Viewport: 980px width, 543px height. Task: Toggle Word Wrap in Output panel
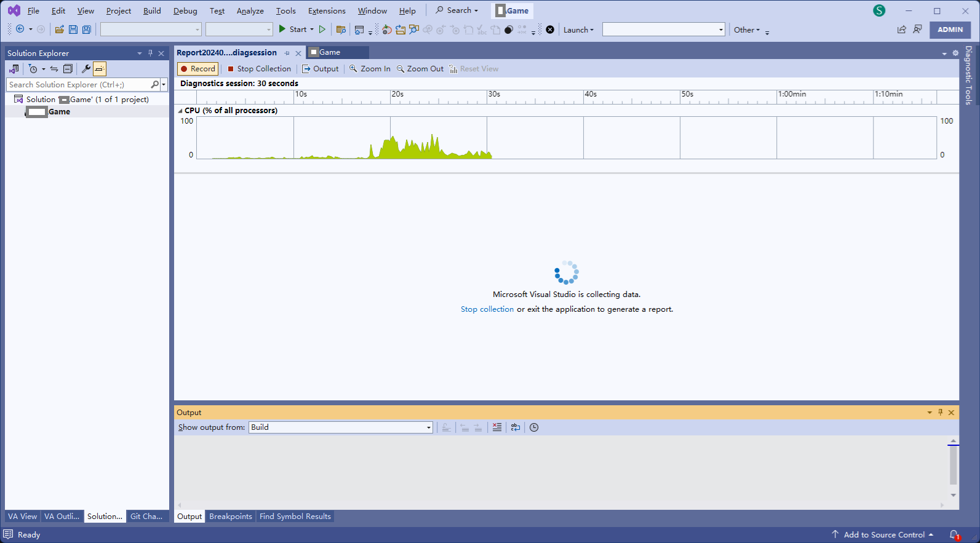coord(516,427)
